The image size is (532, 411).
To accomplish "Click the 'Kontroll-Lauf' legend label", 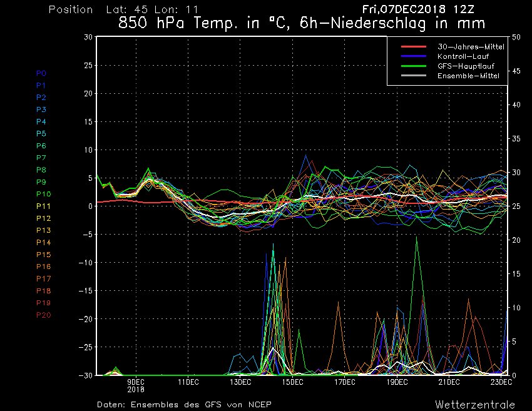I will (x=463, y=56).
